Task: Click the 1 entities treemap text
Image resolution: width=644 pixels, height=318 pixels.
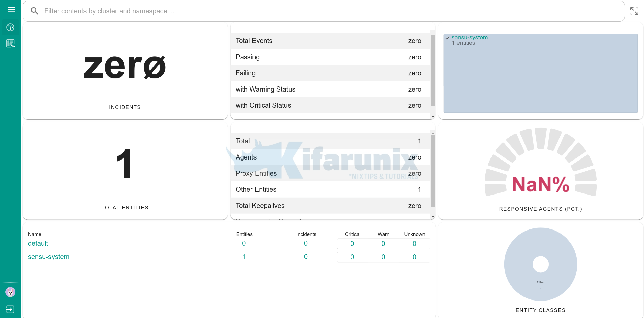Action: tap(464, 43)
